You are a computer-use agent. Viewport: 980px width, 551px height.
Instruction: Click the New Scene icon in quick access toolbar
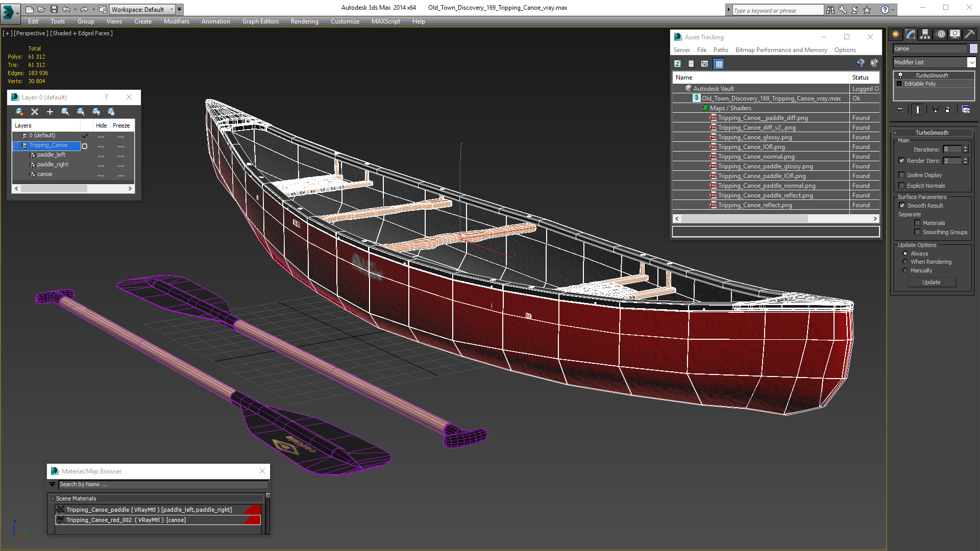pos(30,9)
